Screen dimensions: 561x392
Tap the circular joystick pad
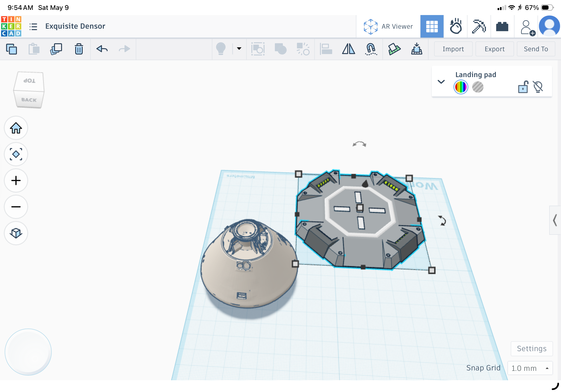[28, 352]
